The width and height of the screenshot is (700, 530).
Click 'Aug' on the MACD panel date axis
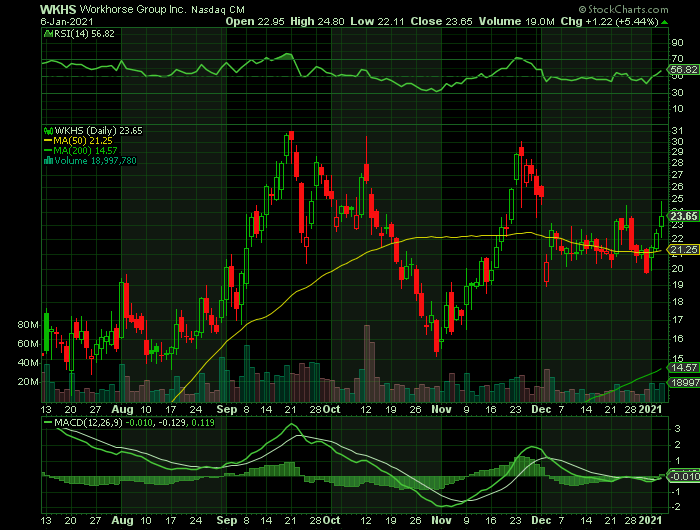[122, 521]
